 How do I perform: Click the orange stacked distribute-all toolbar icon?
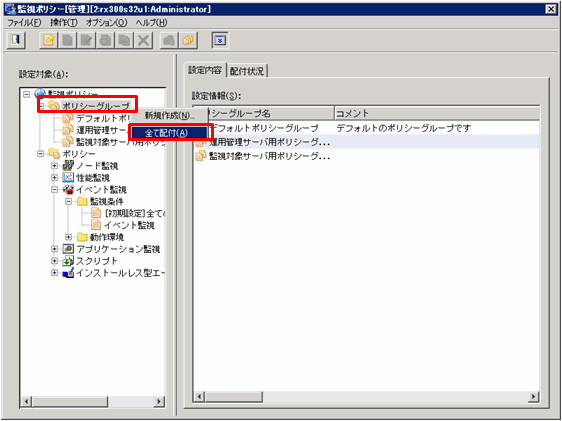tap(188, 40)
